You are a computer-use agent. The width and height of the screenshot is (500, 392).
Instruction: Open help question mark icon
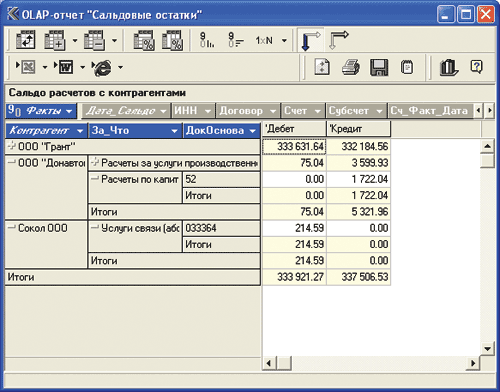coord(476,67)
